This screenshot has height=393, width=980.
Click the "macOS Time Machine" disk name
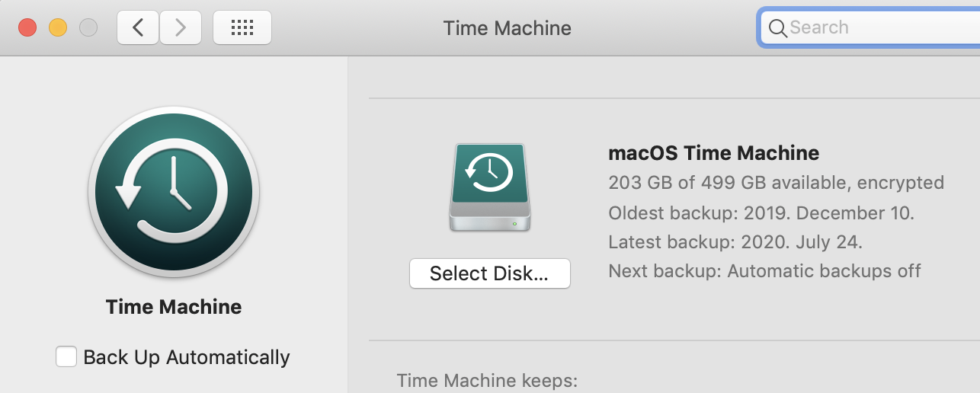(714, 153)
